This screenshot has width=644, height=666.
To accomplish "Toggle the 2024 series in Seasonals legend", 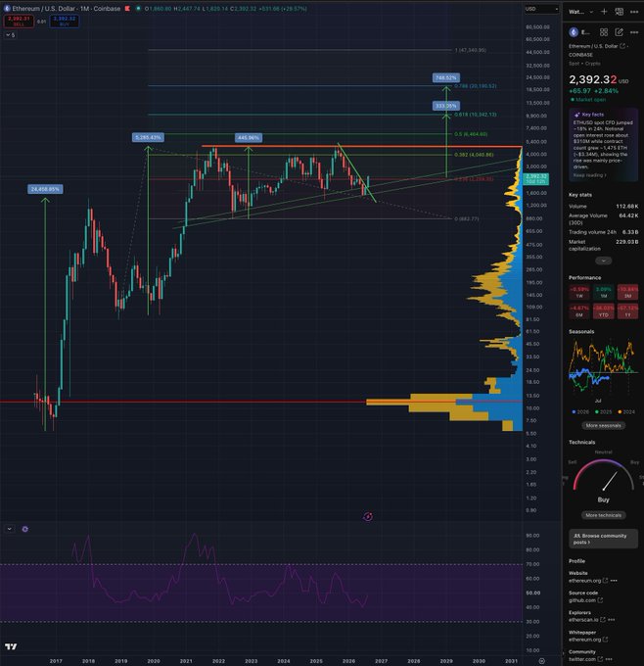I will (x=626, y=412).
